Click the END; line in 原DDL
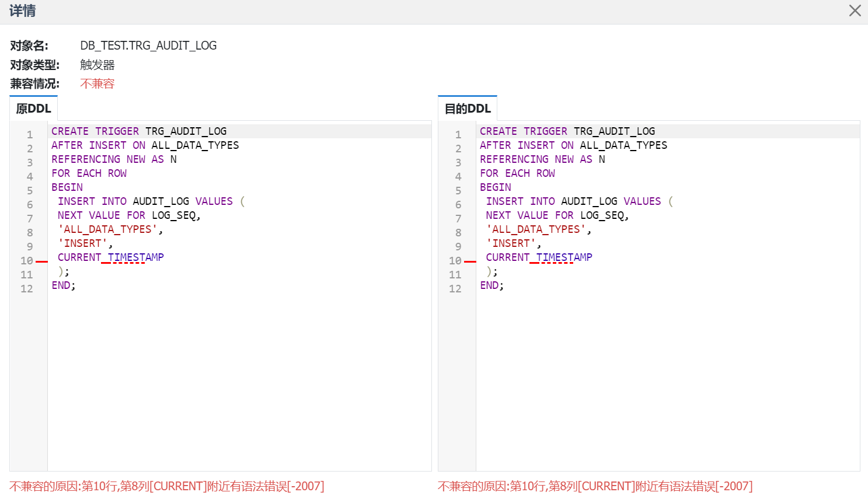 pyautogui.click(x=64, y=285)
